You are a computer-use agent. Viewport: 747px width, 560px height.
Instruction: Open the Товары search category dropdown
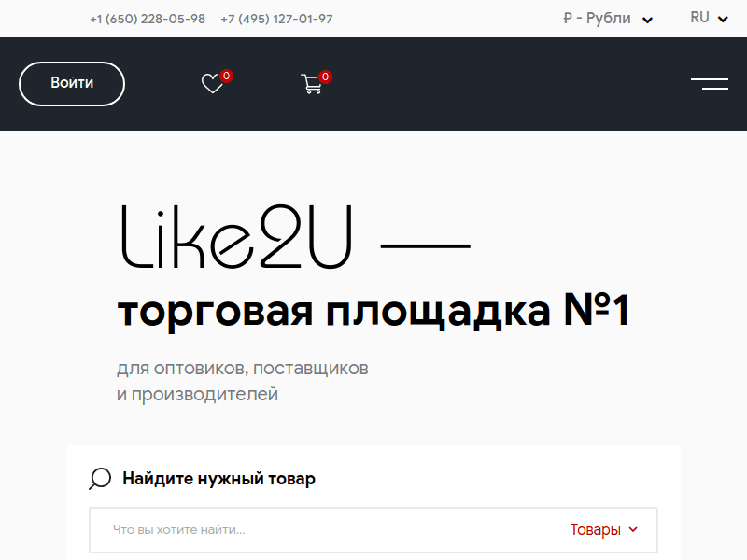point(602,529)
